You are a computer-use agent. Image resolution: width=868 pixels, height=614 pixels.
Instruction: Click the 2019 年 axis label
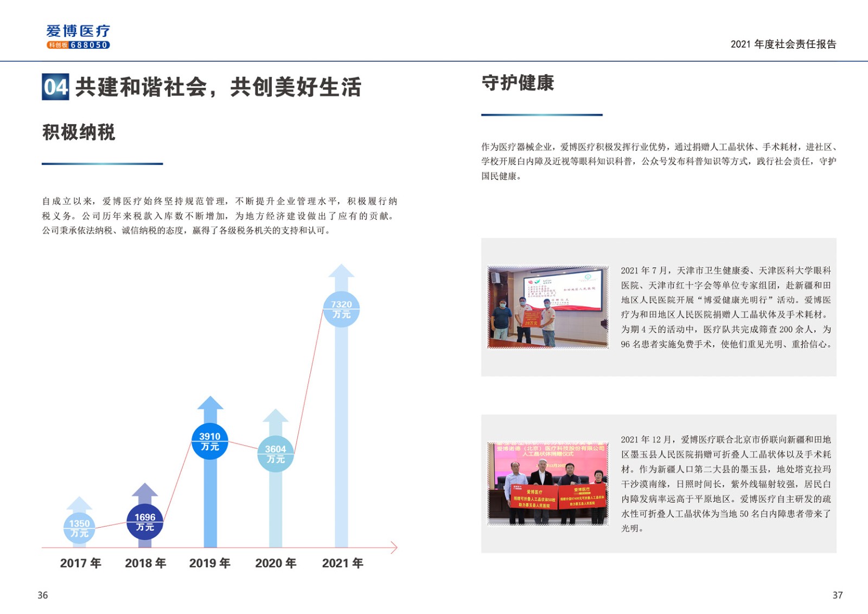click(x=209, y=563)
